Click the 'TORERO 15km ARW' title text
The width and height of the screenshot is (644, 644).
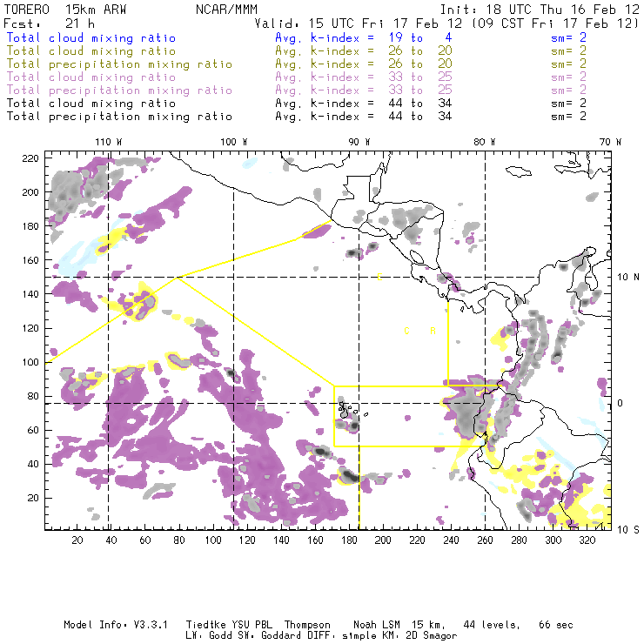click(65, 10)
